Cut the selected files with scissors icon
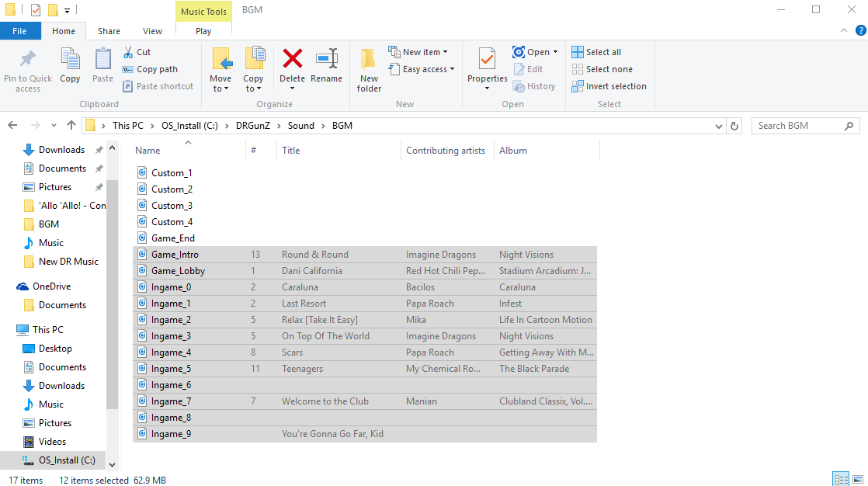Viewport: 868px width, 486px height. (128, 52)
